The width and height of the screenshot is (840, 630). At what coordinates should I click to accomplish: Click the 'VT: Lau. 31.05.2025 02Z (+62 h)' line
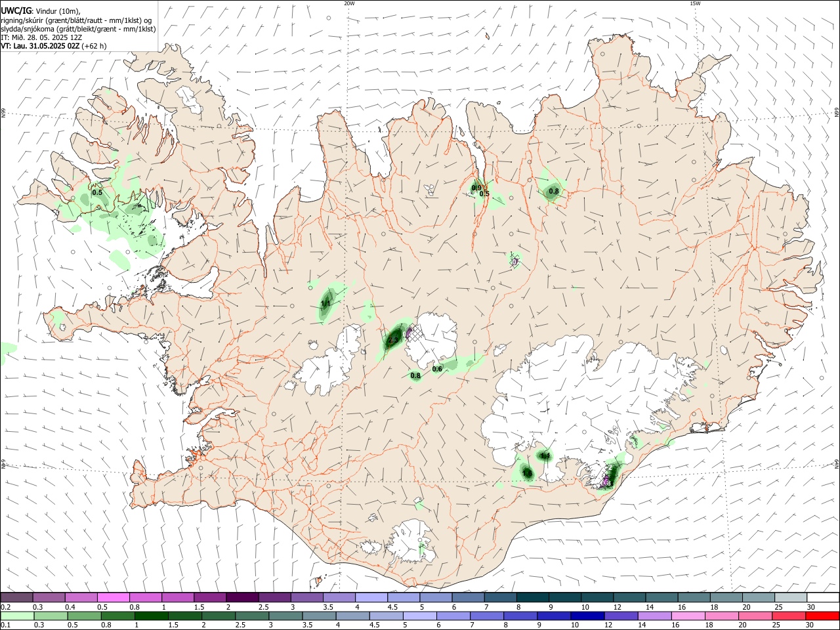[53, 46]
